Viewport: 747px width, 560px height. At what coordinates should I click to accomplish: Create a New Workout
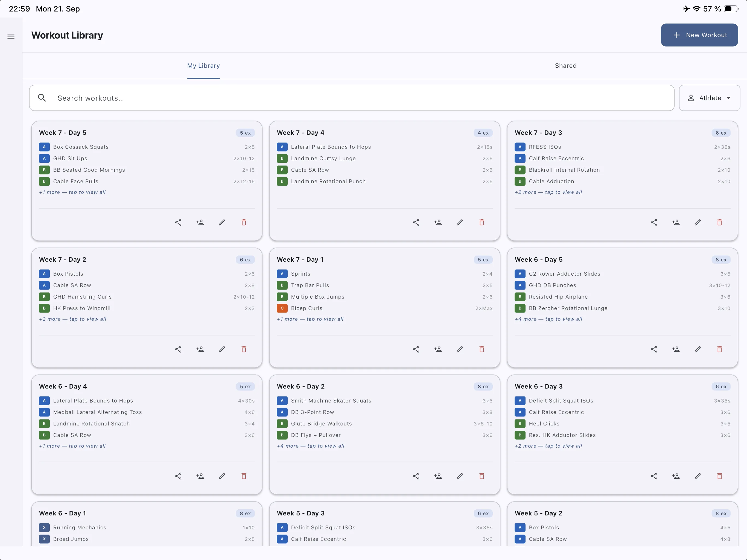(699, 35)
